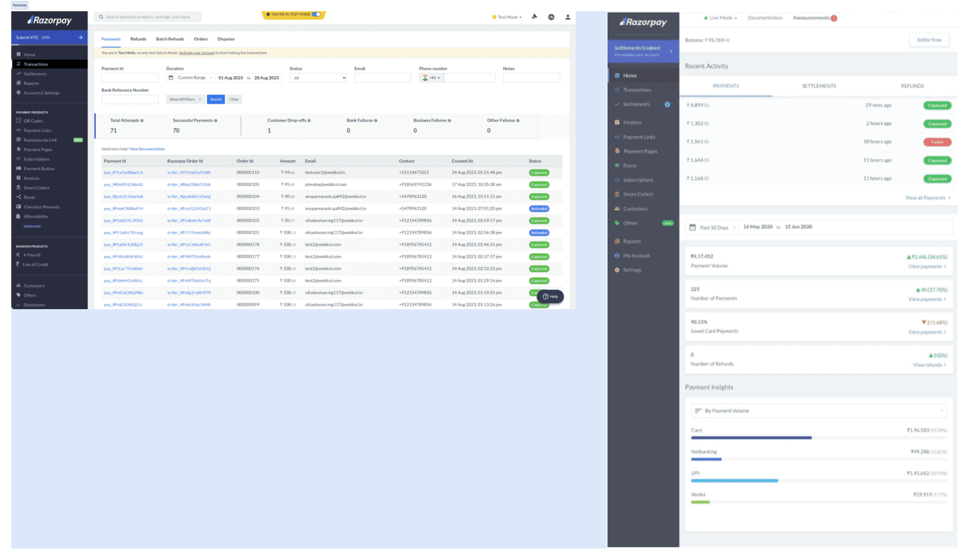Select the SETTLEMENTS tab under Recent Activity
The height and width of the screenshot is (560, 969).
pyautogui.click(x=819, y=86)
